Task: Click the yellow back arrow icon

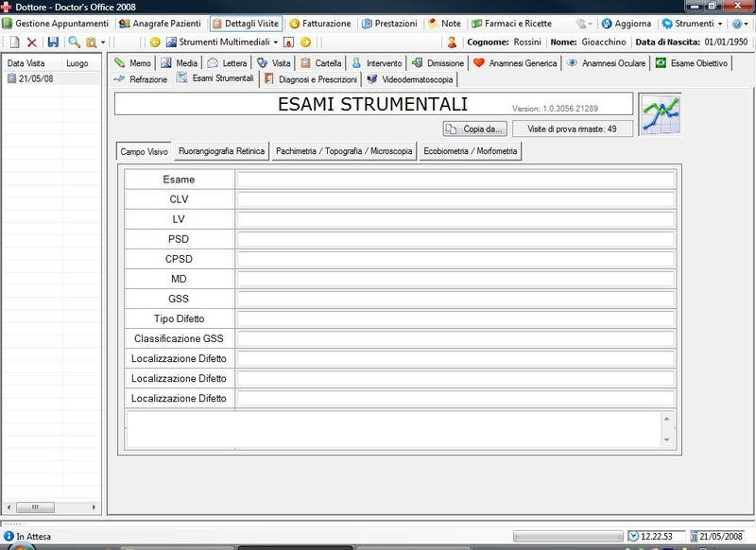Action: click(x=155, y=43)
